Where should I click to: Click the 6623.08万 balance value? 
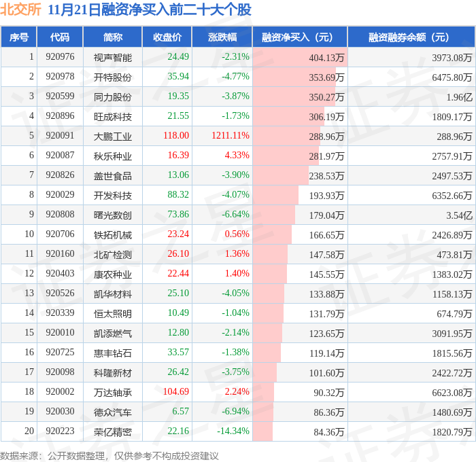452,393
